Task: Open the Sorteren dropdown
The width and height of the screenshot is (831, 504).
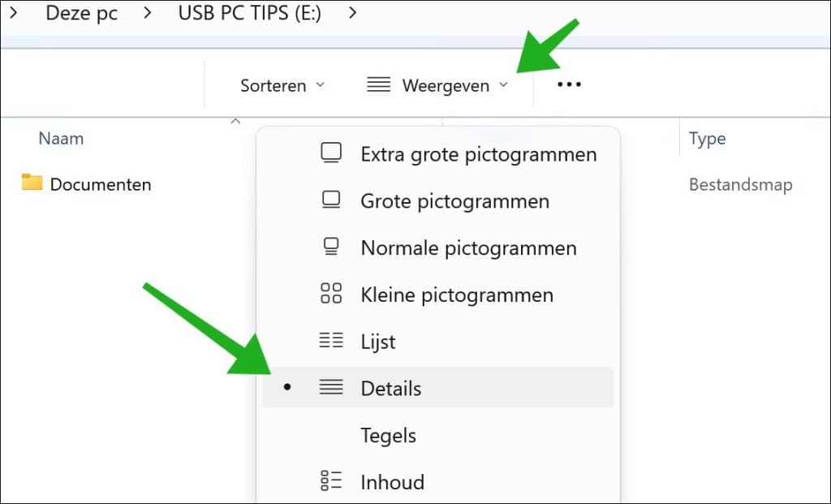Action: pos(282,85)
